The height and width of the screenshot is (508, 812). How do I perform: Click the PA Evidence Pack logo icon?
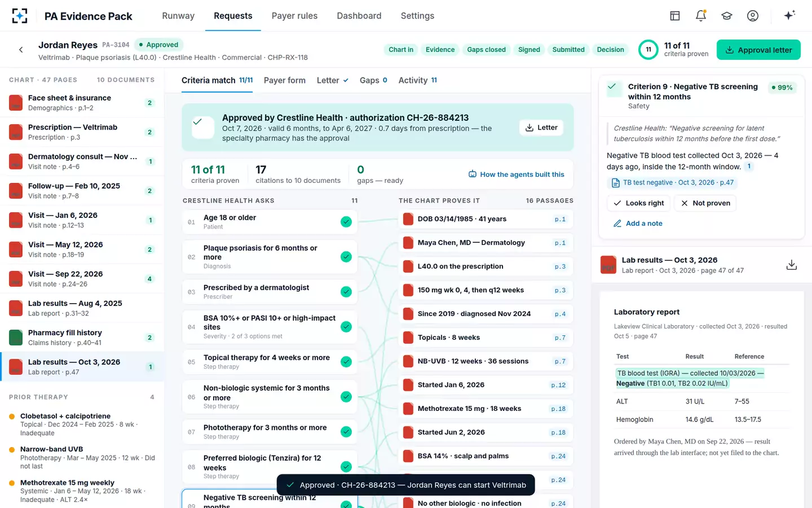pos(20,16)
